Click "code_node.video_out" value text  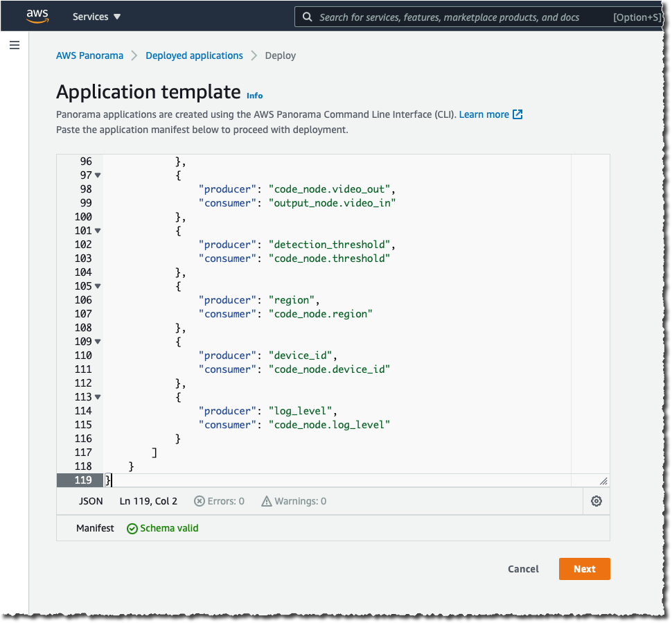click(329, 189)
